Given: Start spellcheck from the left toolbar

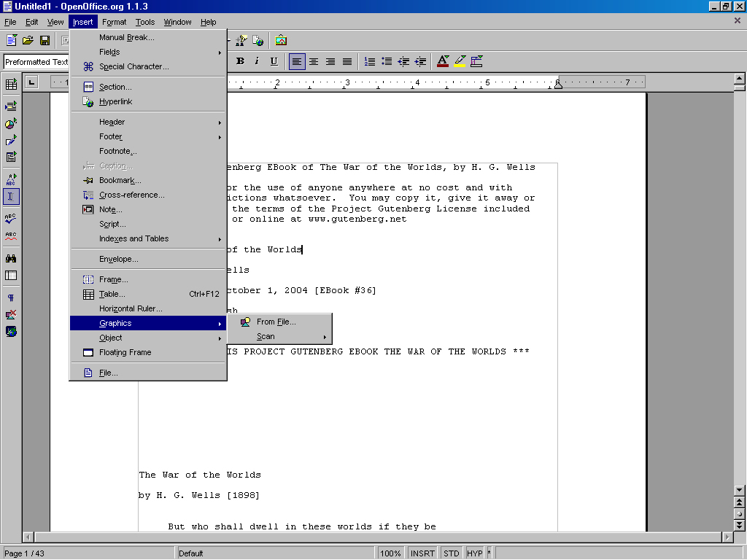Looking at the screenshot, I should pos(11,218).
